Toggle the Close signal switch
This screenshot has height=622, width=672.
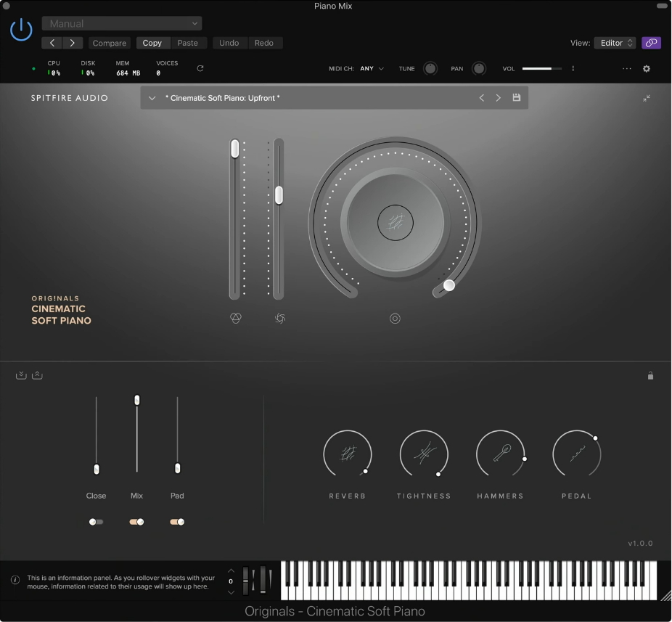pyautogui.click(x=96, y=522)
